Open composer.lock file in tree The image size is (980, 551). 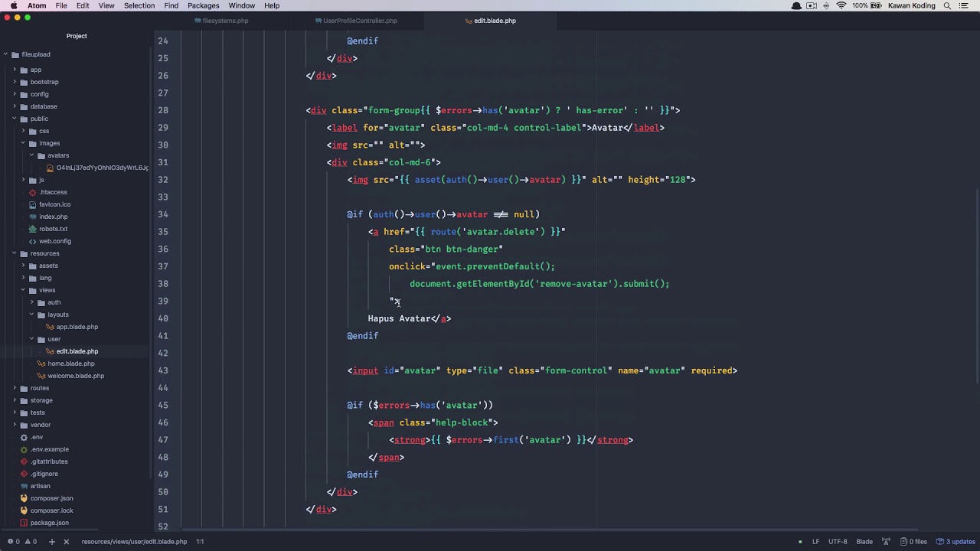coord(51,510)
